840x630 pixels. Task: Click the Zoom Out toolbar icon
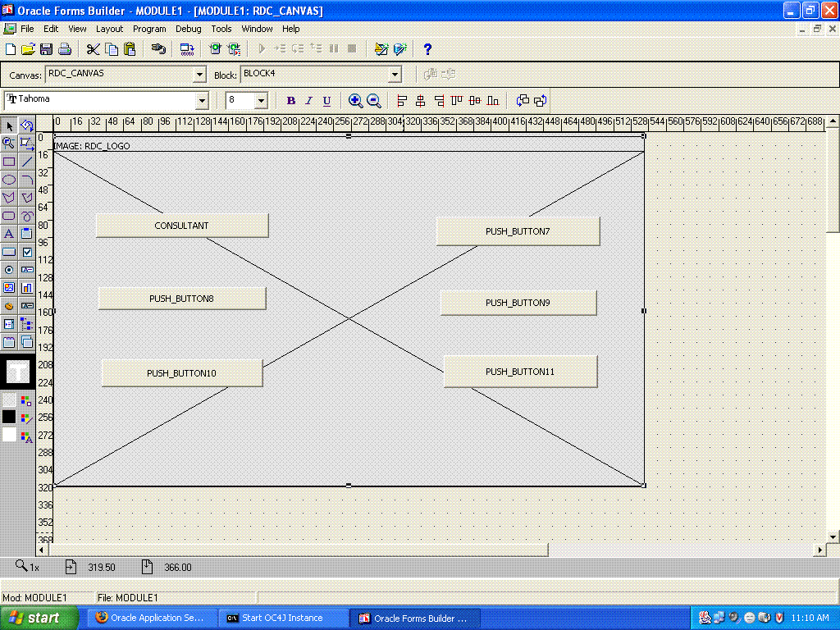pyautogui.click(x=373, y=101)
